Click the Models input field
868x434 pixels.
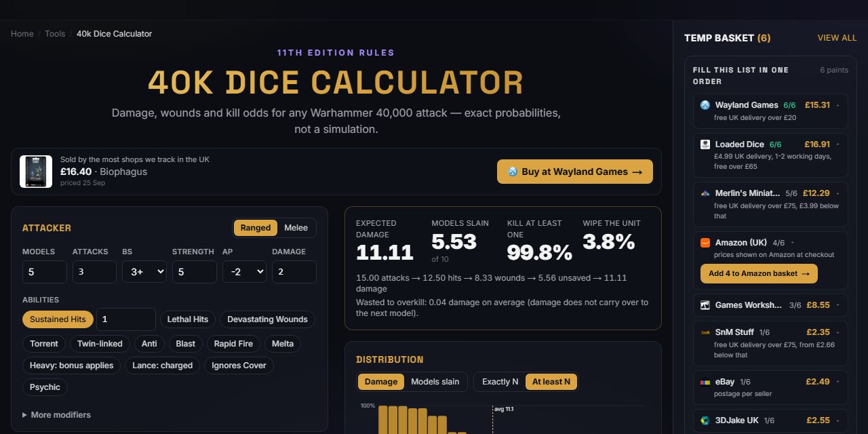(x=45, y=272)
